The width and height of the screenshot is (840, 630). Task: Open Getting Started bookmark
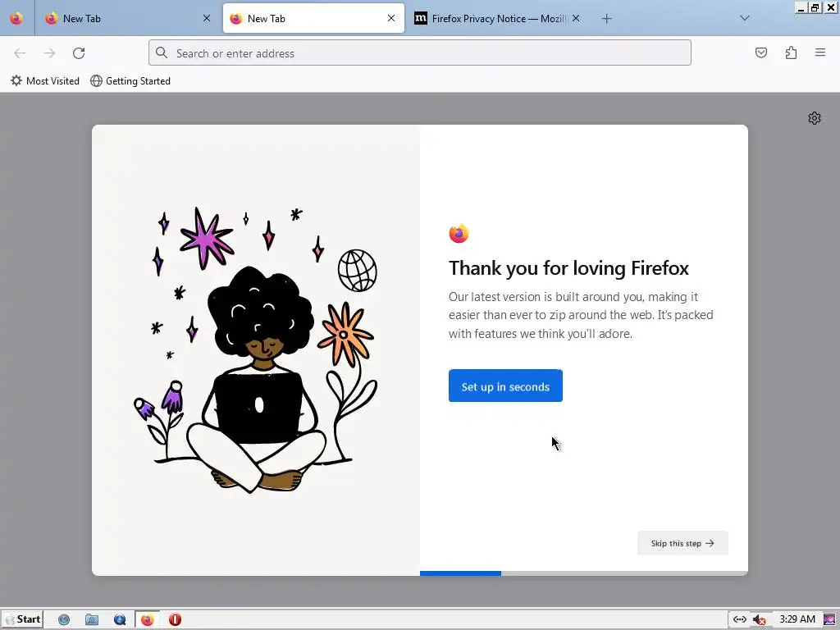(x=130, y=81)
